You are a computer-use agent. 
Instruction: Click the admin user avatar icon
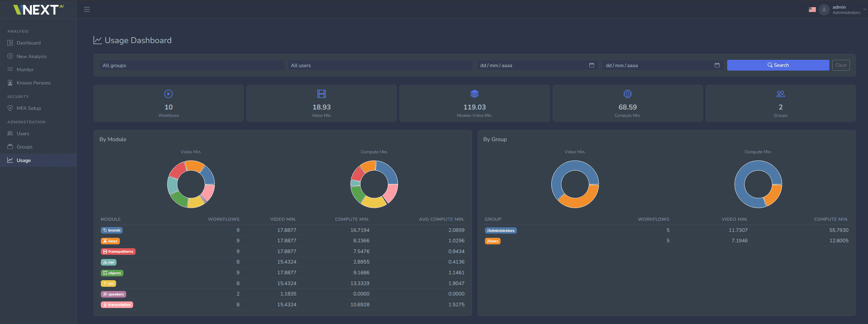point(824,10)
